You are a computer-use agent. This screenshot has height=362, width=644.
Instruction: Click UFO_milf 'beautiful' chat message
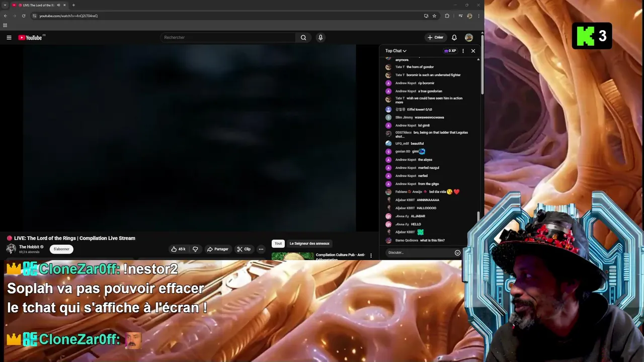417,143
